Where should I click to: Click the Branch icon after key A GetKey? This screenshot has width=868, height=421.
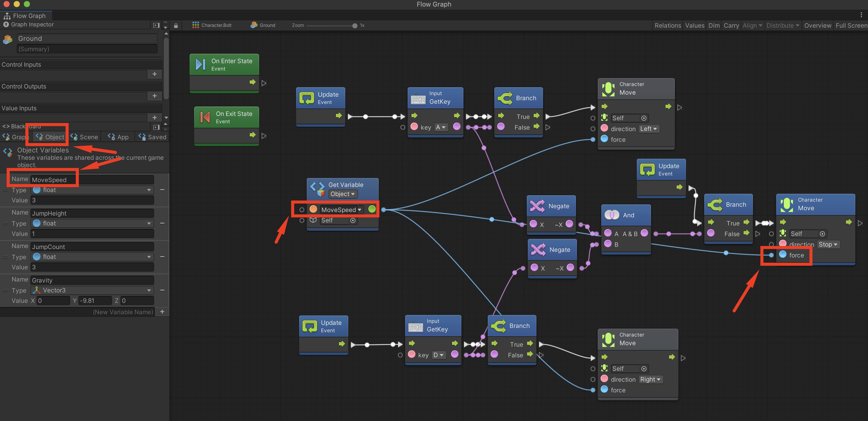tap(505, 98)
